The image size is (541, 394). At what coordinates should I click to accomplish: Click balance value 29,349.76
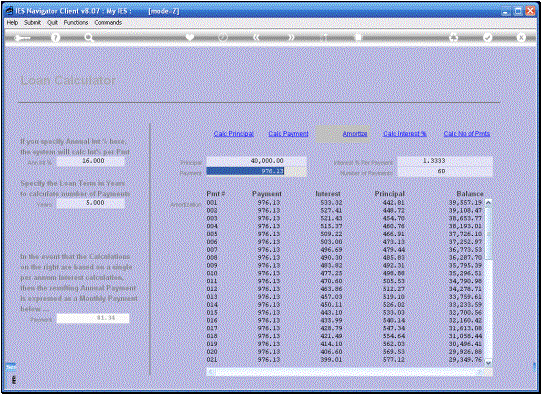(465, 359)
